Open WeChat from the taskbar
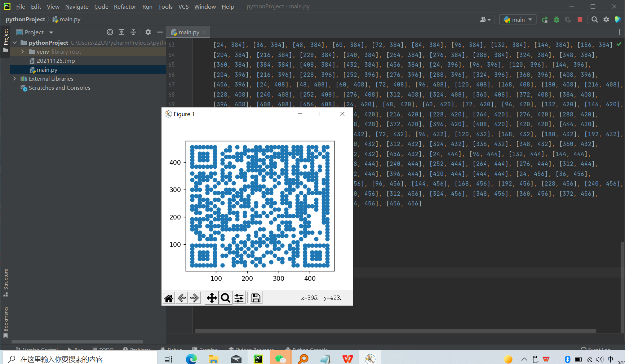The image size is (625, 364). [280, 359]
